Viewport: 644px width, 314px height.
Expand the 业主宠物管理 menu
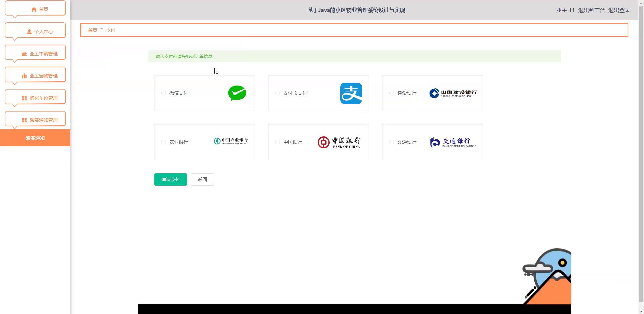click(35, 76)
